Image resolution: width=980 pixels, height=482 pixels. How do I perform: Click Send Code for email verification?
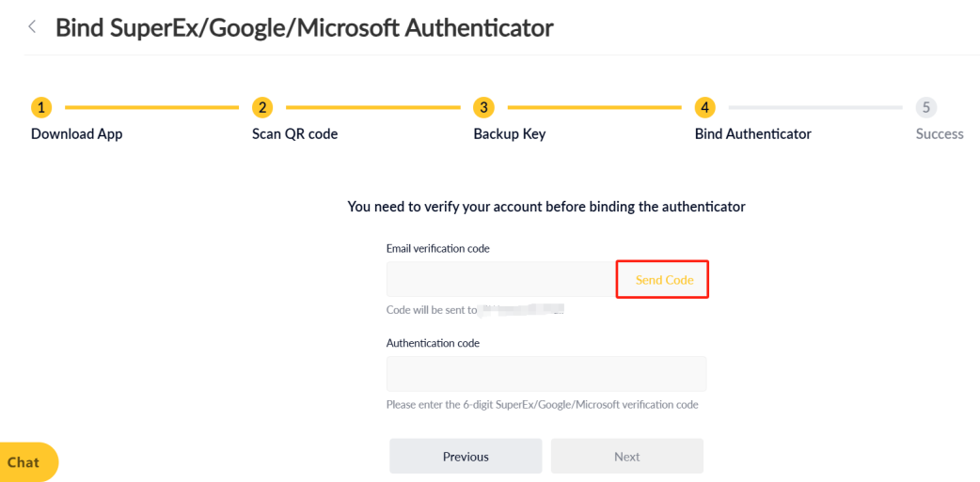[x=664, y=280]
